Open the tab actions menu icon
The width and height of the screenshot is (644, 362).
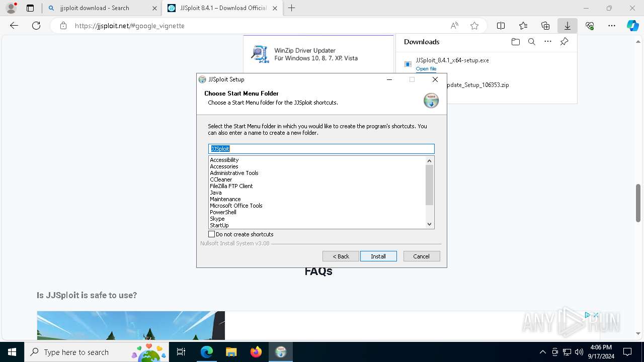pyautogui.click(x=30, y=8)
